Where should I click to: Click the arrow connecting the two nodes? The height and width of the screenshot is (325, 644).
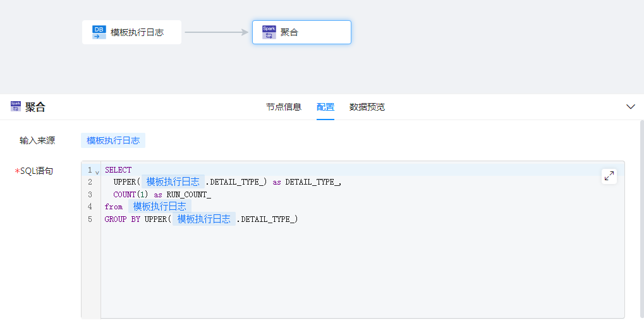click(216, 32)
